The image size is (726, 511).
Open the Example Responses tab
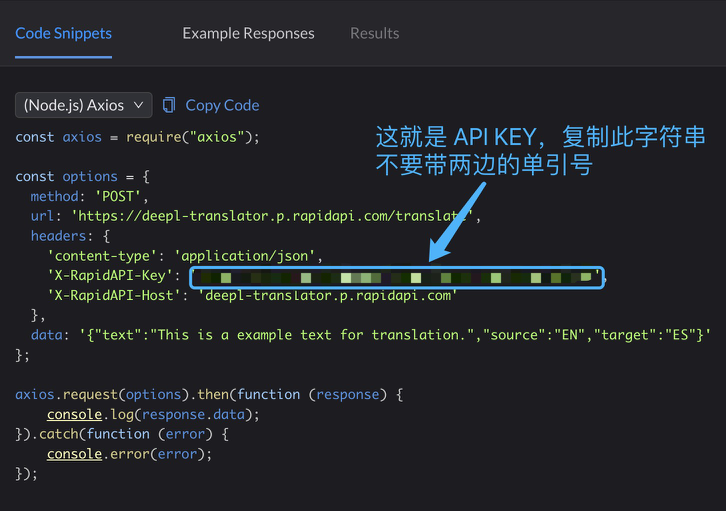(248, 33)
